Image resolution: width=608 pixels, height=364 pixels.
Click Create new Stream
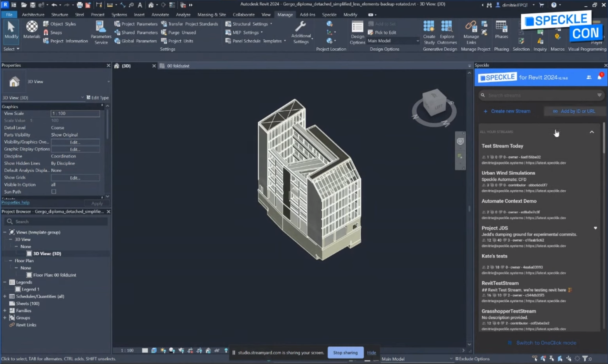click(507, 111)
